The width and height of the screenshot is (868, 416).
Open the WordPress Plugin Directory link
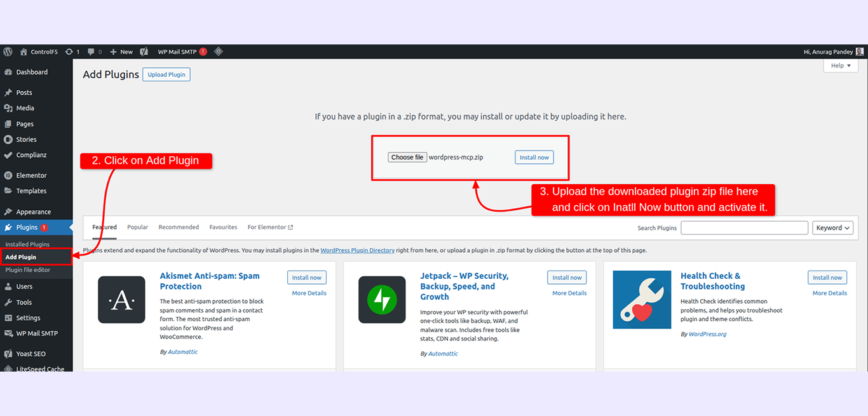pyautogui.click(x=358, y=250)
